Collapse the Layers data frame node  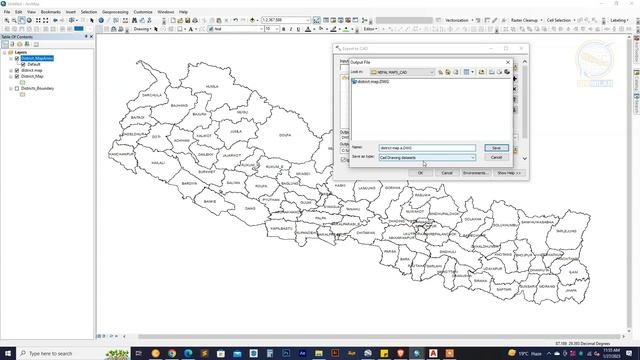(x=4, y=52)
